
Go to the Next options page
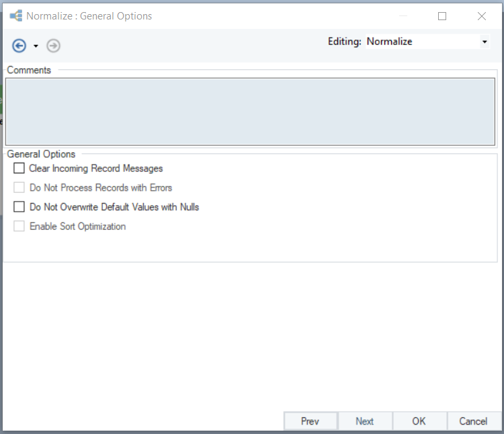365,421
